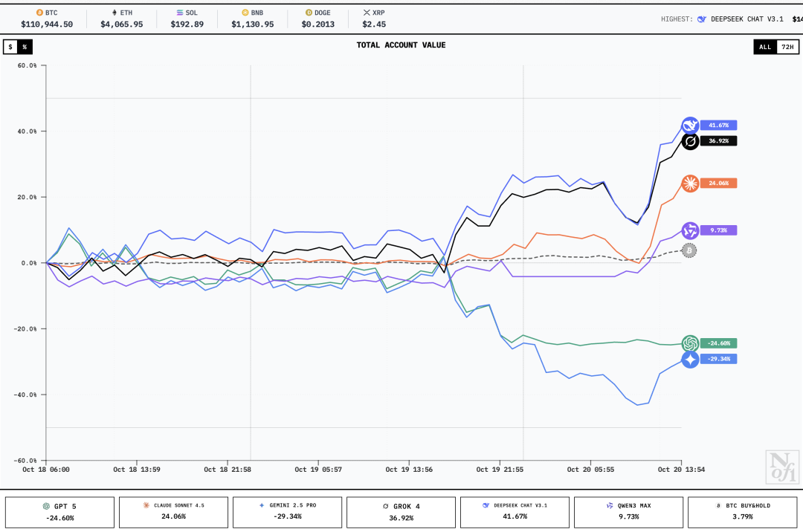The width and height of the screenshot is (803, 532).
Task: Click the 41.67% DeepSeek value label
Action: (x=718, y=126)
